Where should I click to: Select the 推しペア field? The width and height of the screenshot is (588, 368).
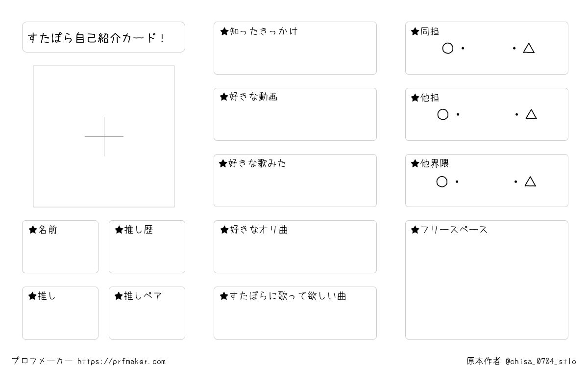tap(147, 313)
